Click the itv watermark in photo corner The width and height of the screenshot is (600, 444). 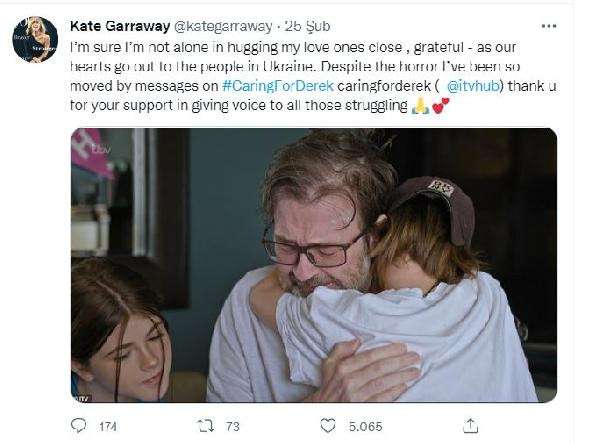coord(82,398)
